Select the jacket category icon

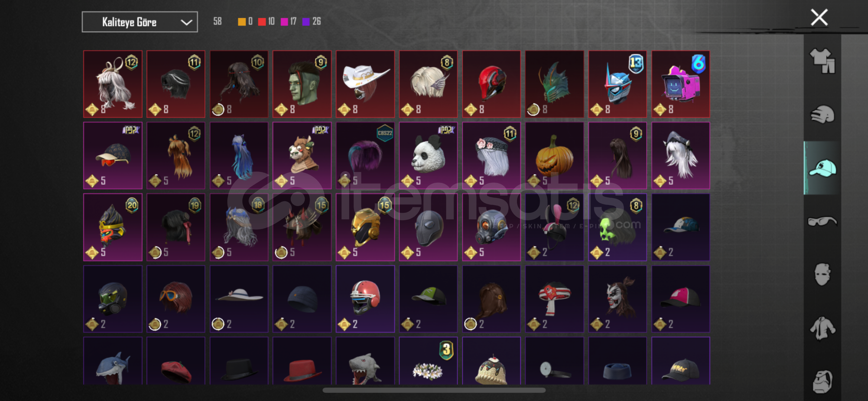tap(822, 328)
